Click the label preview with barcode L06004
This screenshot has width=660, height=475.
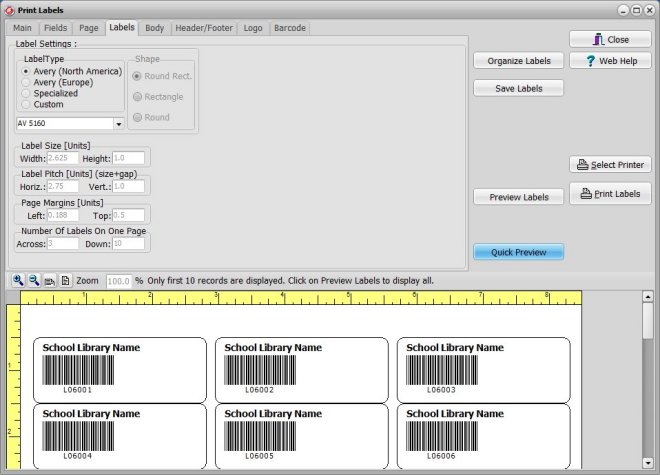[120, 436]
